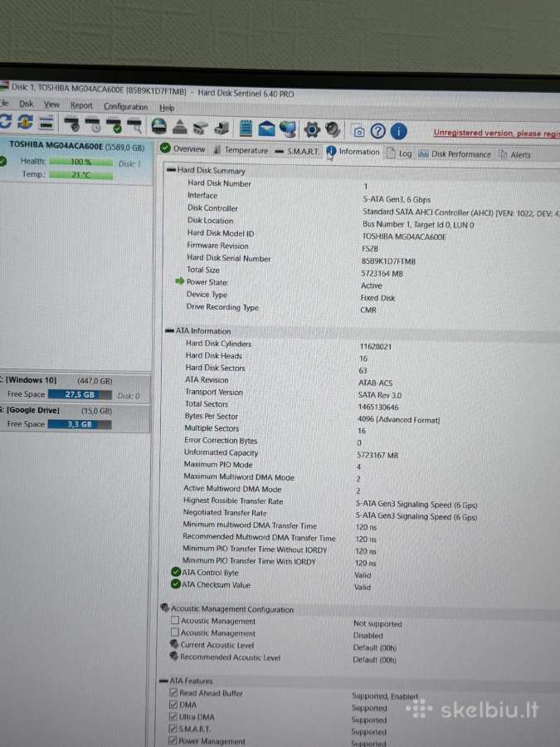Click the Health 100 % green bar
The width and height of the screenshot is (560, 747).
coord(81,162)
